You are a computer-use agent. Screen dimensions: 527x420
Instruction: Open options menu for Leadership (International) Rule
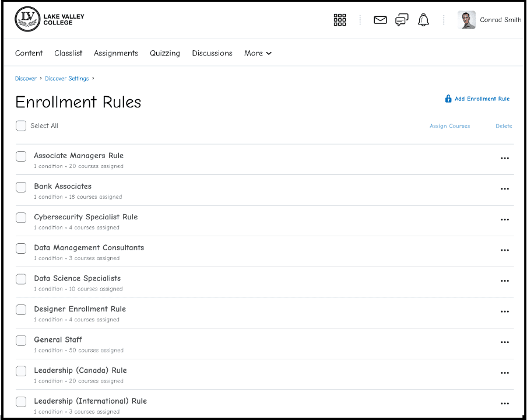[x=505, y=404]
